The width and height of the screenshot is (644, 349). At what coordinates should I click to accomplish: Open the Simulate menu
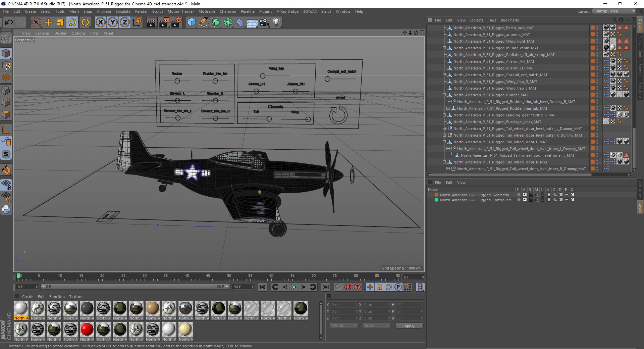click(x=123, y=11)
